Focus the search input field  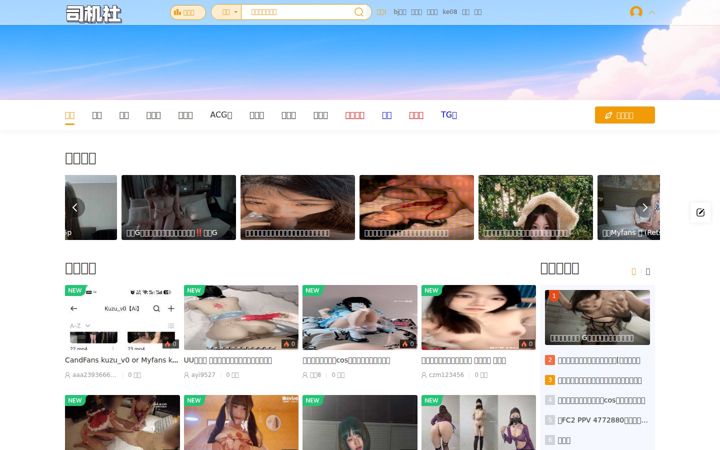(x=297, y=12)
